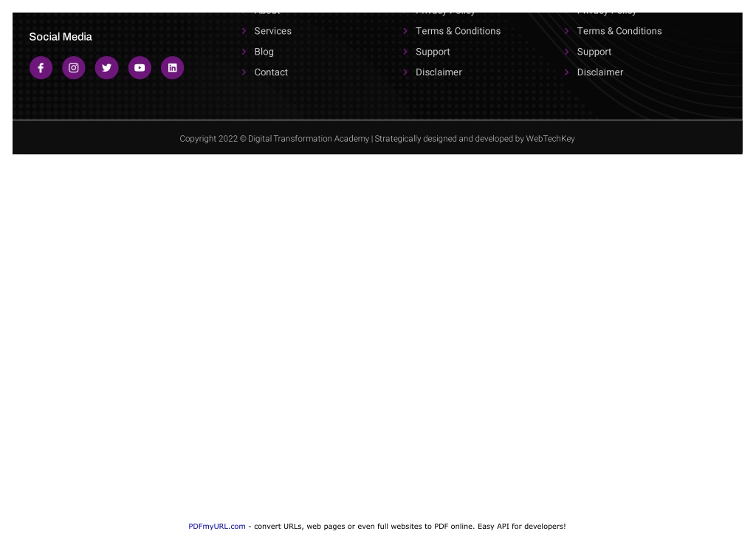This screenshot has width=756, height=534.
Task: Click the Social Media heading
Action: (x=61, y=37)
